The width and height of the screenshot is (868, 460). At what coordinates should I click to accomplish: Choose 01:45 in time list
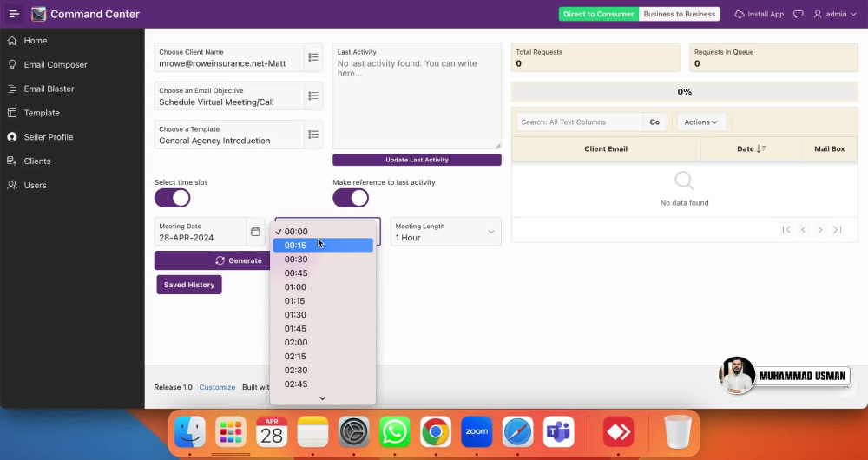coord(323,328)
